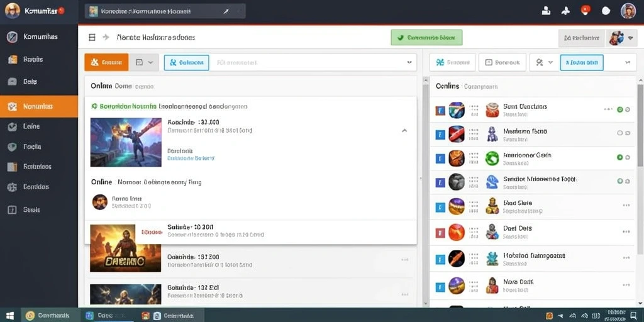Toggle the green status circle in the green globe row

(619, 157)
